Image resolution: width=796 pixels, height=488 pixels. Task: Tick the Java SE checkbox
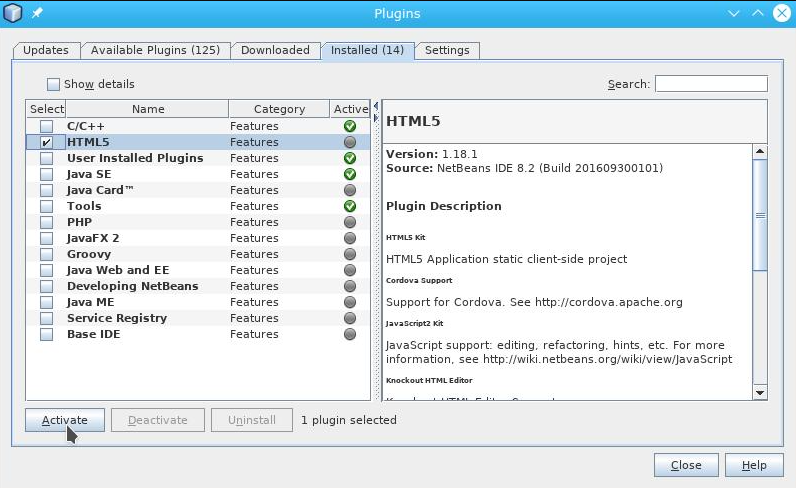[x=46, y=174]
